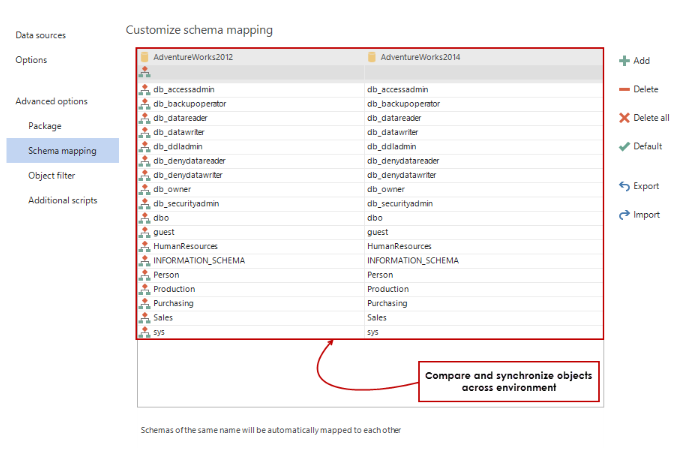Click schema icon beside db_securityadmin
The width and height of the screenshot is (686, 452).
tap(144, 203)
